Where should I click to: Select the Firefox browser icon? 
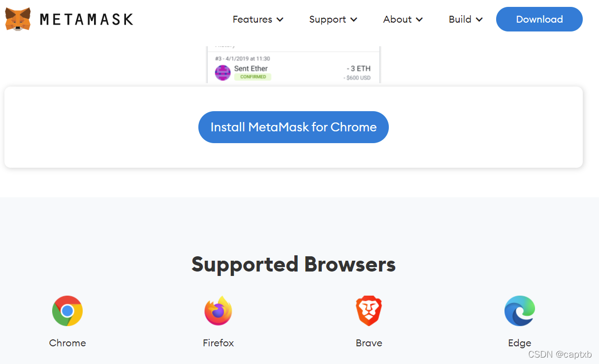pos(218,311)
